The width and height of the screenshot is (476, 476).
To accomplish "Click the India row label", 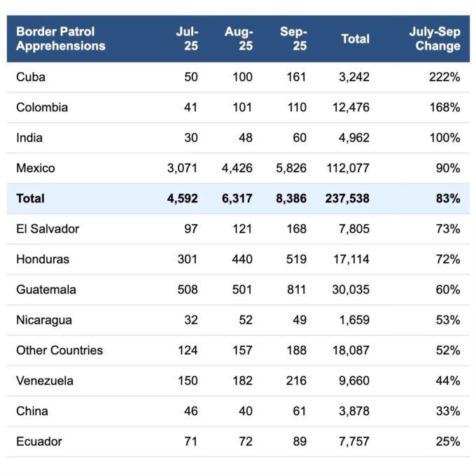I will pos(29,138).
